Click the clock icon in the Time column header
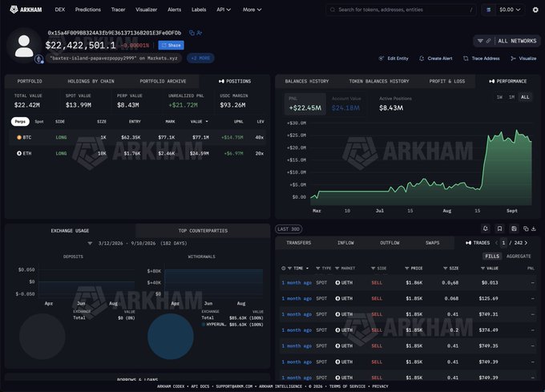The image size is (545, 392). point(283,269)
